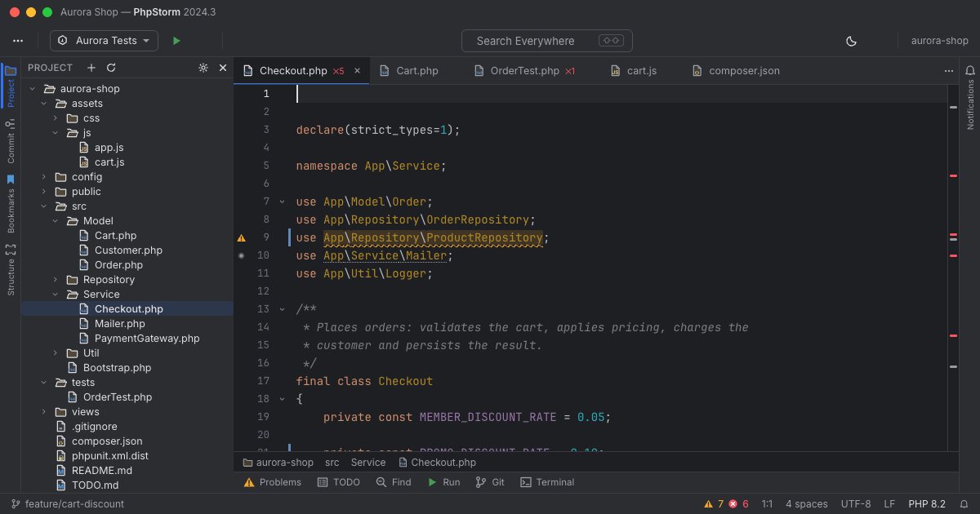Open the Run tool window
Image resolution: width=980 pixels, height=514 pixels.
[443, 482]
